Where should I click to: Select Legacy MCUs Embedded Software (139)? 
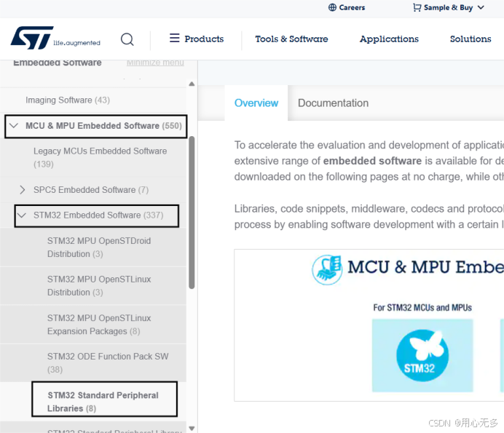100,157
